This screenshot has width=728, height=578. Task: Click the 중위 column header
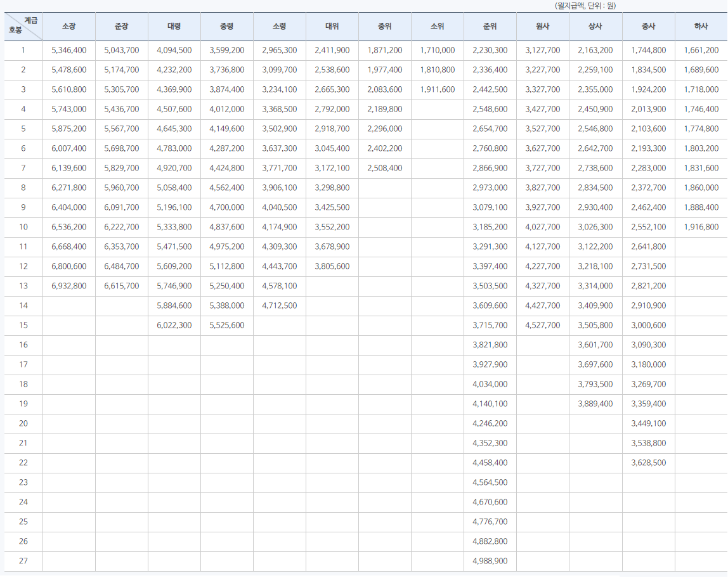(x=385, y=27)
